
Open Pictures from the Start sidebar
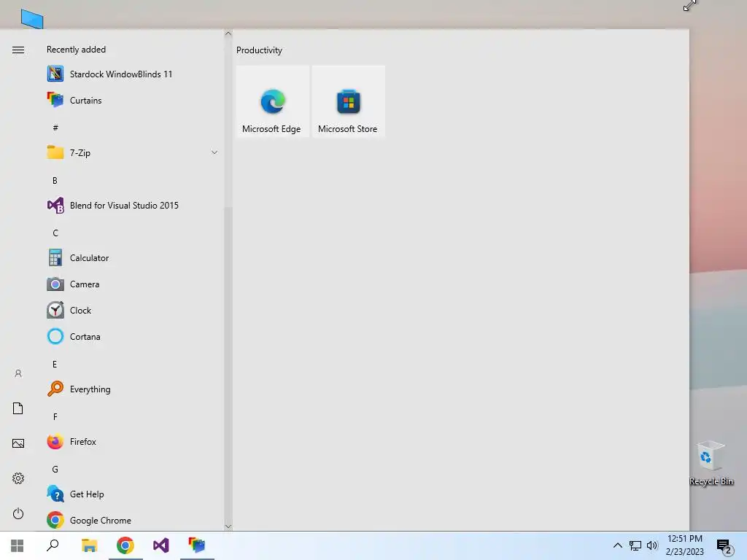[x=18, y=443]
